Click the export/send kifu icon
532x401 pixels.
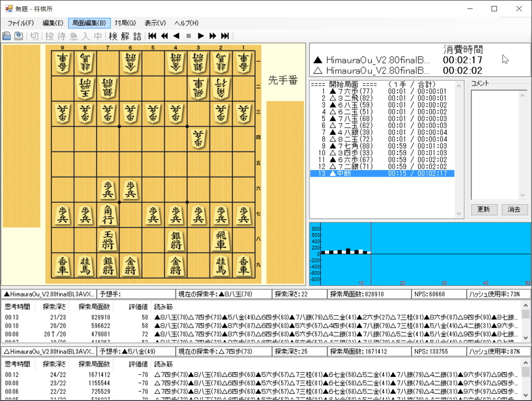18,36
